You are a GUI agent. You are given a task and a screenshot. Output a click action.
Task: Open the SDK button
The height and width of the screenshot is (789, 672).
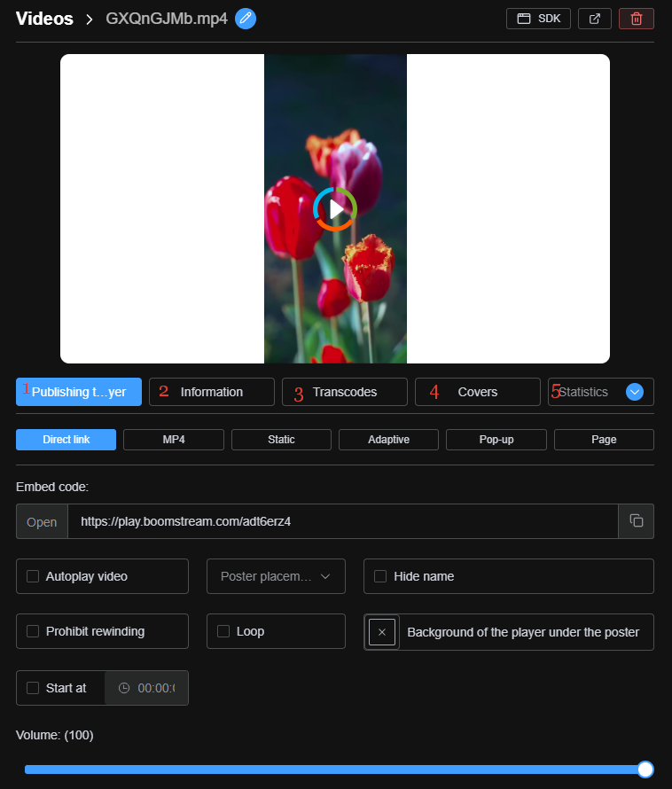[538, 19]
